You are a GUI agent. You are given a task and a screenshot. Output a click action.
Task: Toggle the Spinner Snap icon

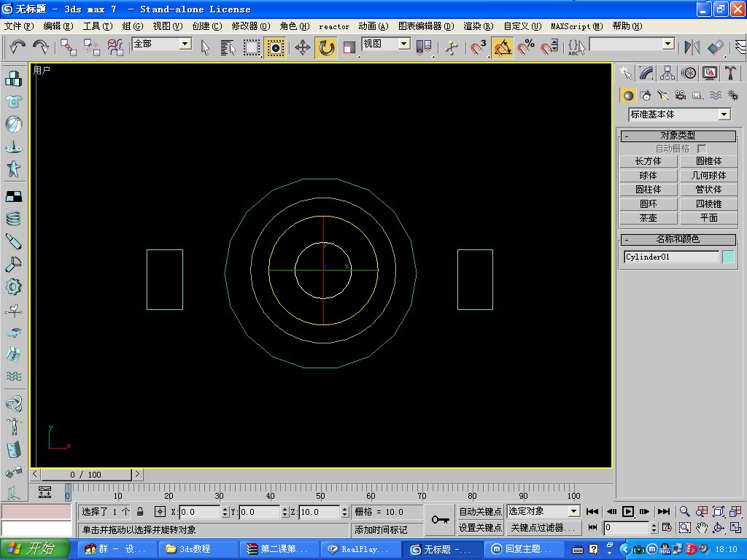(x=549, y=47)
